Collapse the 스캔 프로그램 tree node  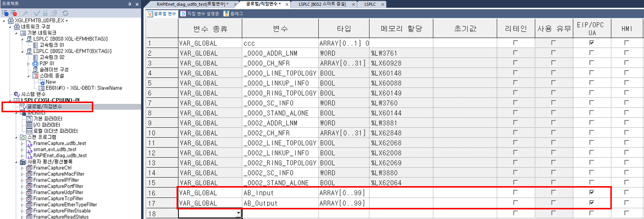16,137
